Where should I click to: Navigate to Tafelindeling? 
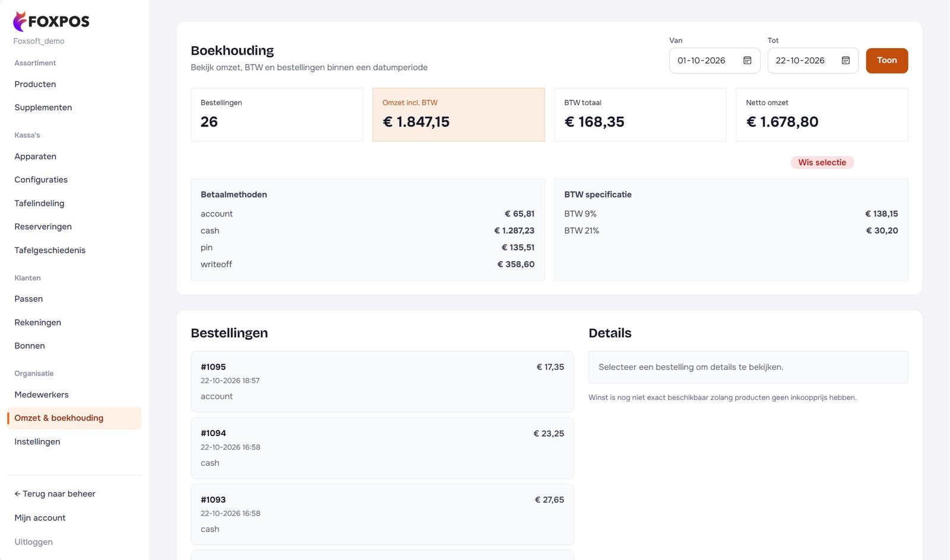pos(39,203)
